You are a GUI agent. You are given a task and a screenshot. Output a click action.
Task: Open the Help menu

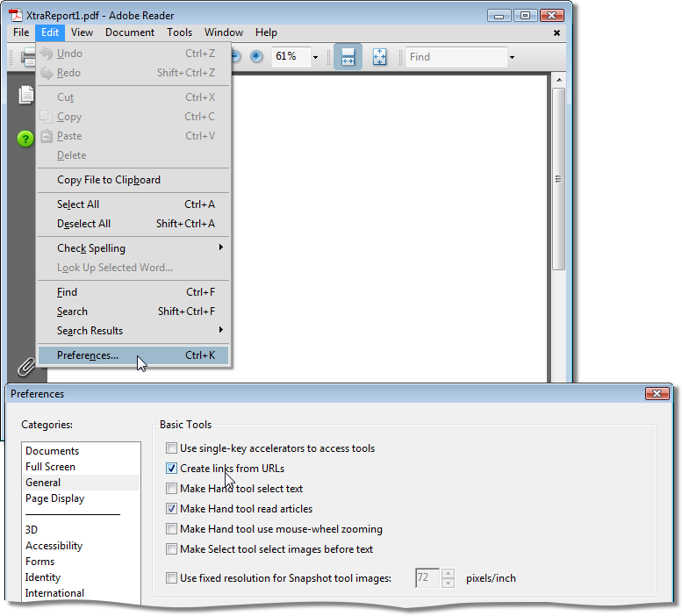point(266,32)
